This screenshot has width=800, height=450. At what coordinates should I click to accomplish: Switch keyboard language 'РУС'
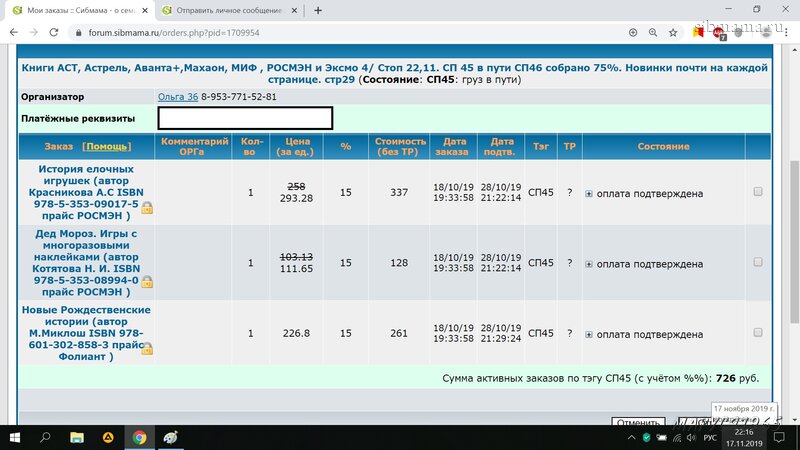[x=710, y=438]
